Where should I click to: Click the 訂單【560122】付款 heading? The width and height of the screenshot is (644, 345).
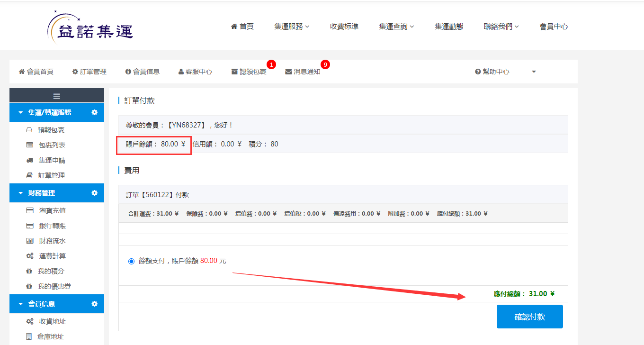(x=157, y=195)
